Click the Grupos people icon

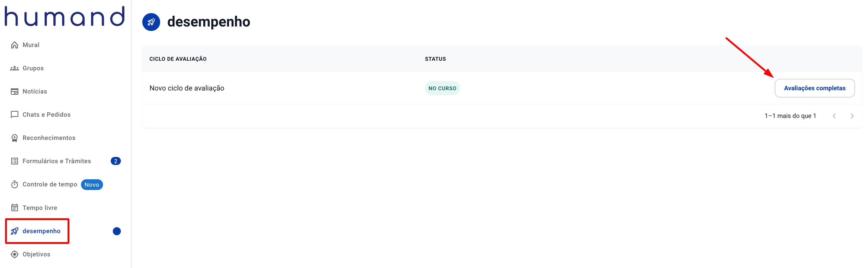(x=15, y=68)
